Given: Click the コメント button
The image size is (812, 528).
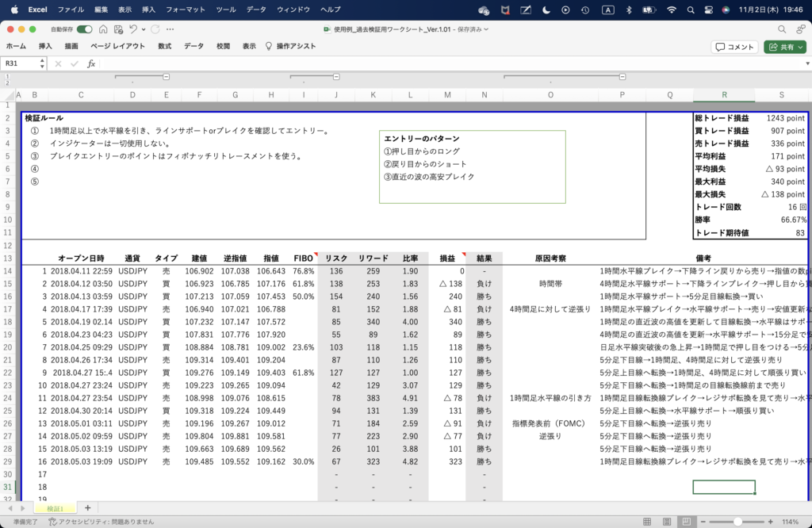Looking at the screenshot, I should point(734,47).
